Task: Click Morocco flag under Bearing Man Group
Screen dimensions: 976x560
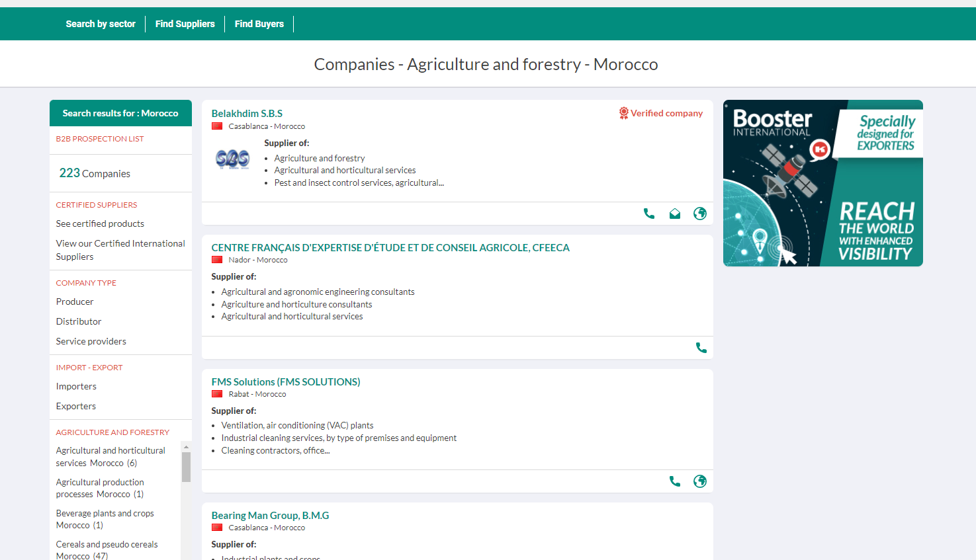Action: (x=217, y=528)
